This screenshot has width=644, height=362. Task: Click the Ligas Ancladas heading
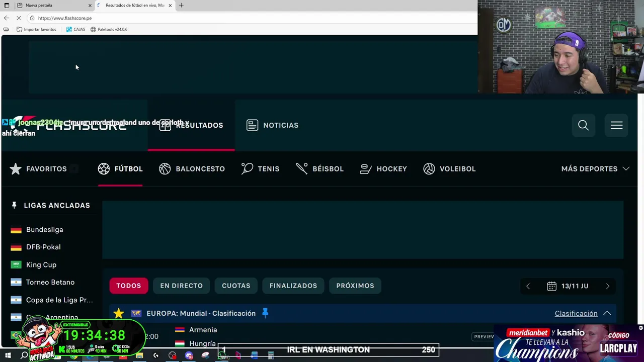coord(57,205)
